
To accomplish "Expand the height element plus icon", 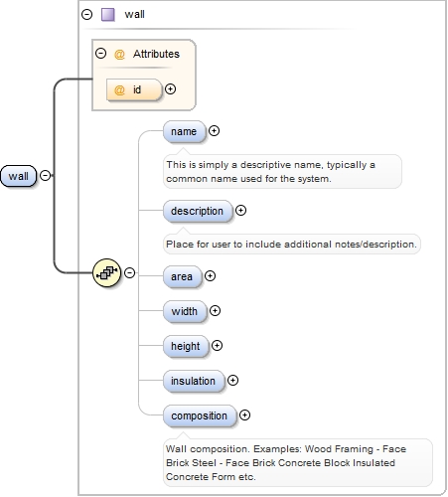I will coord(217,346).
